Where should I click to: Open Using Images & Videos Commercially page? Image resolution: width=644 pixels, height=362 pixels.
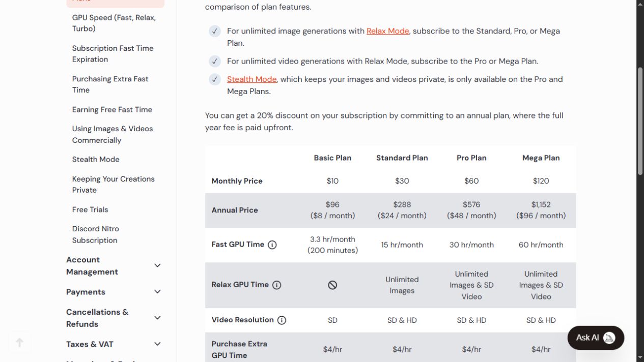(113, 134)
